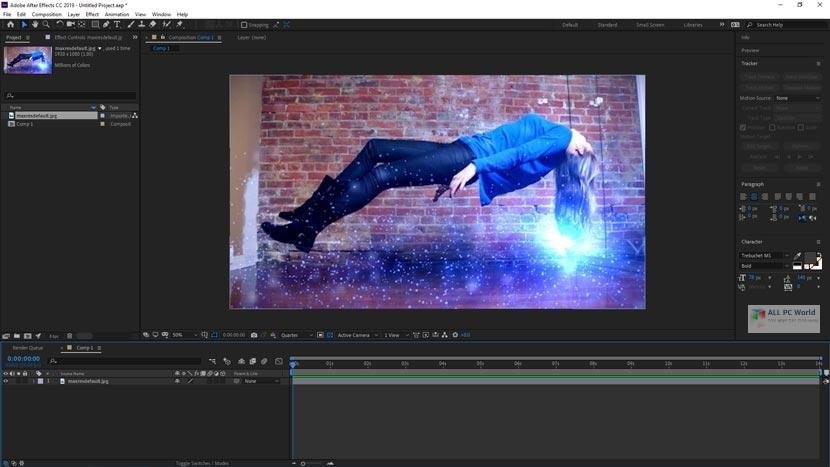Select the Pen tool
Viewport: 830px width, 467px height.
[x=106, y=24]
